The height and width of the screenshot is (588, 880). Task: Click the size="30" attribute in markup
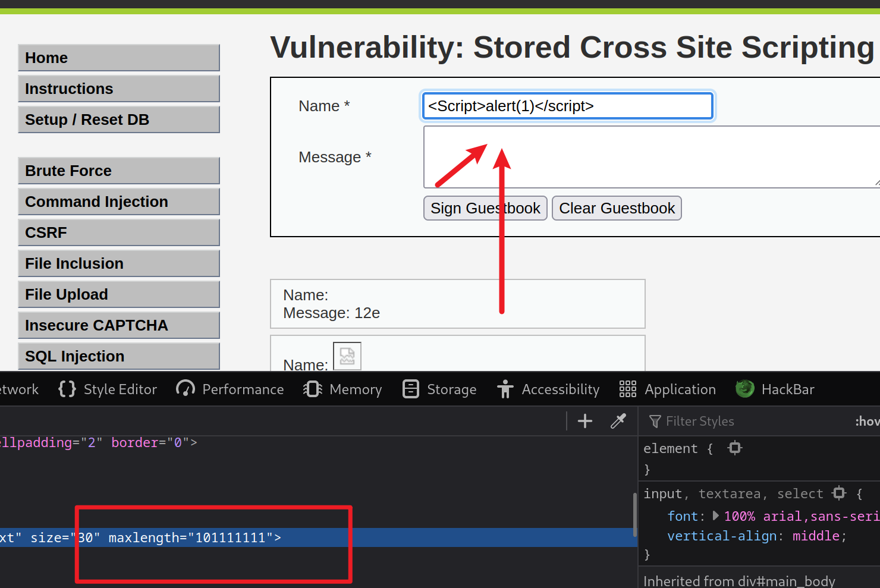tap(65, 537)
